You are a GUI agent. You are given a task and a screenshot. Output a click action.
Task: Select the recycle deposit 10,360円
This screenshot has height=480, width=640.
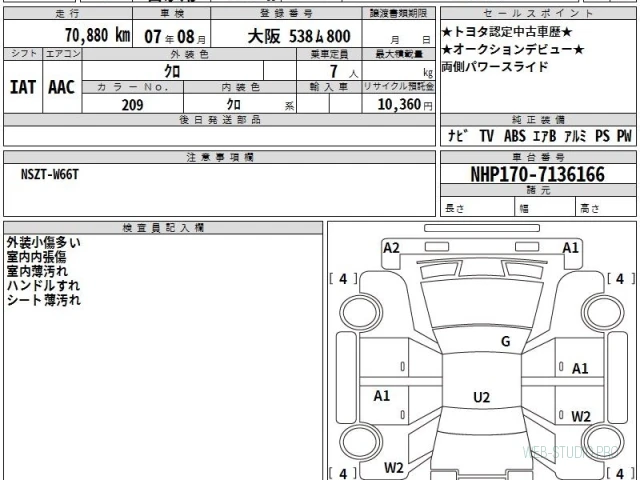[x=404, y=105]
